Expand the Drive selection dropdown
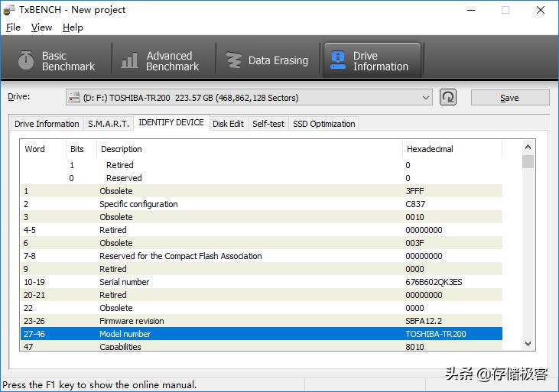This screenshot has height=392, width=559. [426, 98]
